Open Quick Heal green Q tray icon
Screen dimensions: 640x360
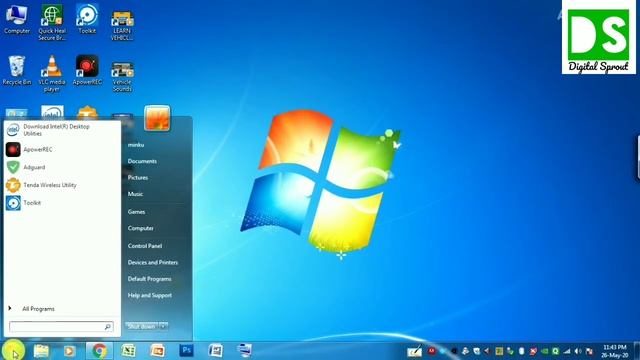click(x=556, y=351)
